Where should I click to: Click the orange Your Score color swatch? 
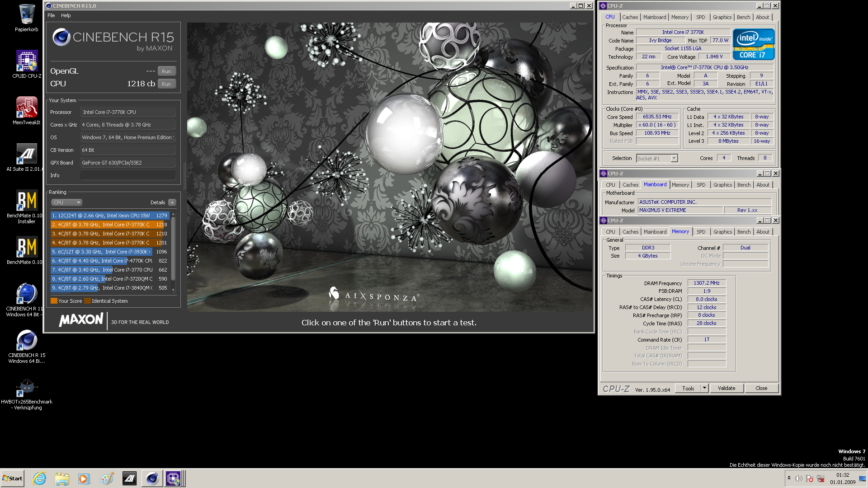pos(54,301)
